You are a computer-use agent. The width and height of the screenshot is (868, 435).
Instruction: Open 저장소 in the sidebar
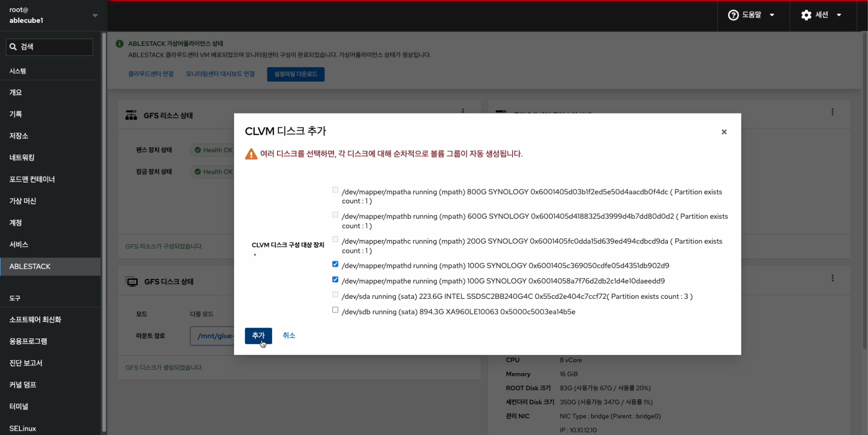[50, 136]
